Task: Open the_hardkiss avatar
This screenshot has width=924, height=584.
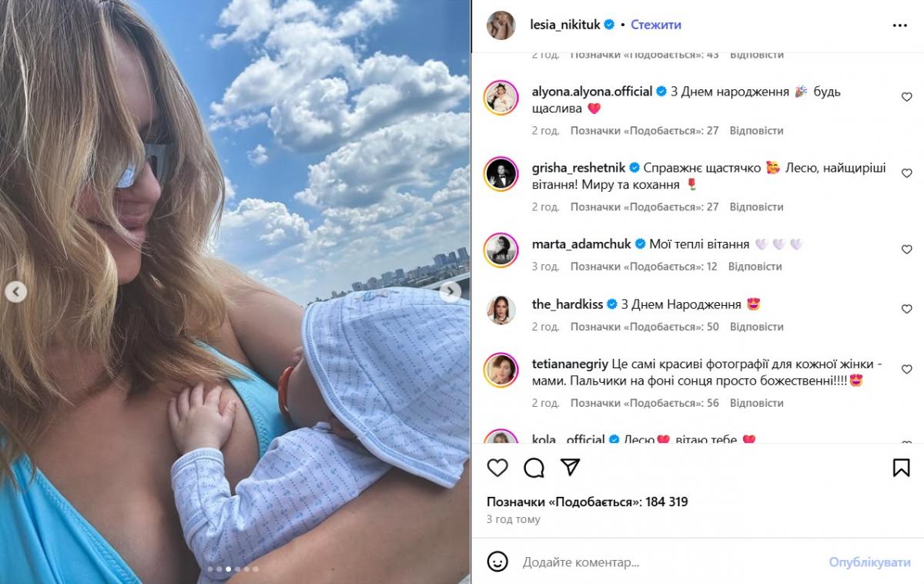Action: click(500, 310)
